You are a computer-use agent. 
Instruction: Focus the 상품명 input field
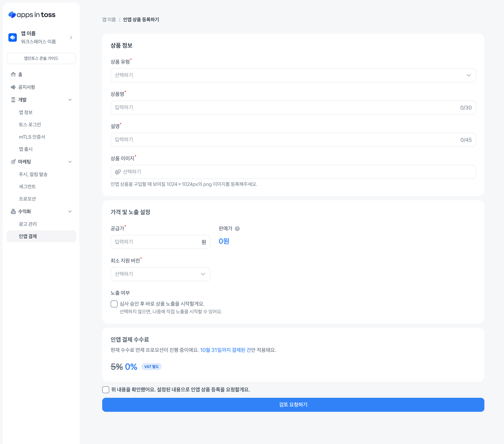pos(293,108)
